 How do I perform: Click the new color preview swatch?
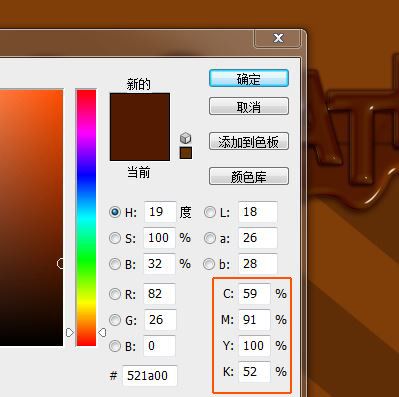tap(140, 127)
